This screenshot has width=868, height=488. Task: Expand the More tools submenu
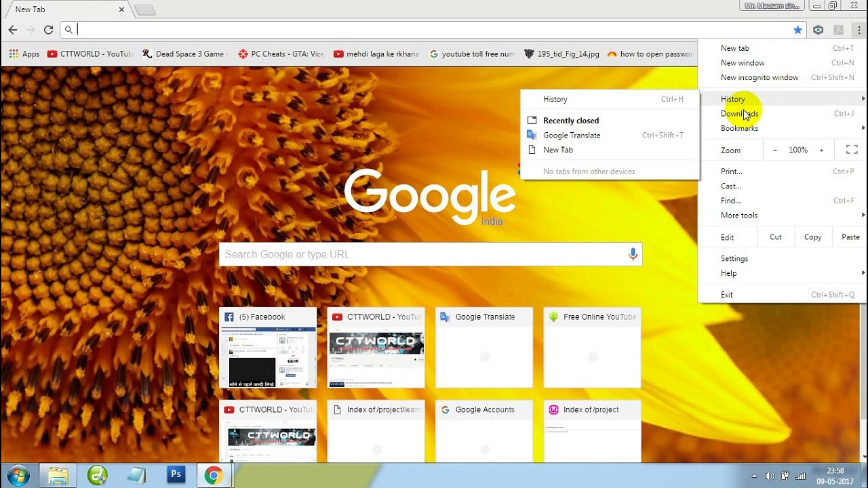(x=783, y=216)
